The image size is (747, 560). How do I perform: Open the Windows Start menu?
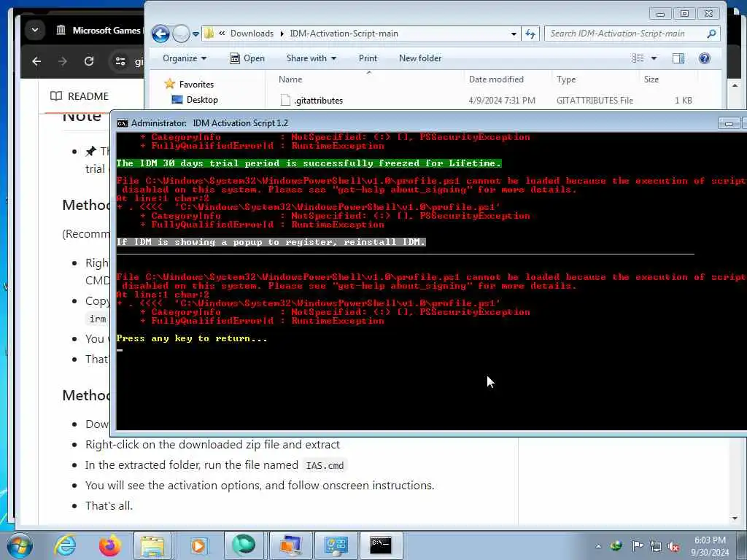[x=20, y=545]
